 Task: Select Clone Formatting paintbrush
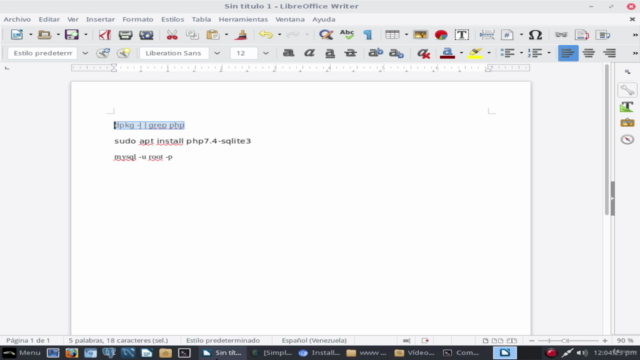coord(241,35)
